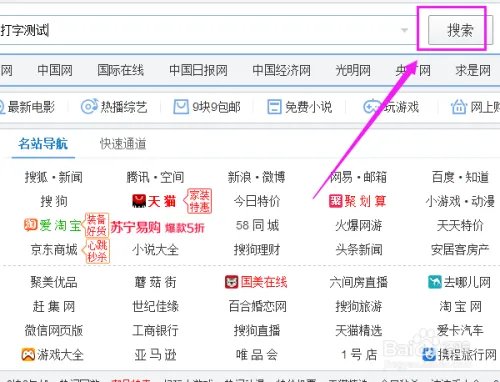The image size is (500, 382).
Task: Click the 9块9包邮 envelope icon
Action: [181, 107]
